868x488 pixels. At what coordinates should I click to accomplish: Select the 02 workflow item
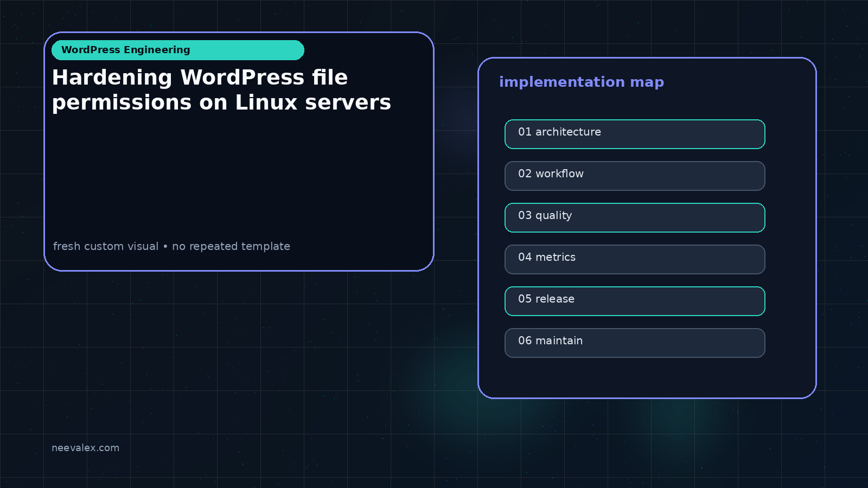(635, 176)
